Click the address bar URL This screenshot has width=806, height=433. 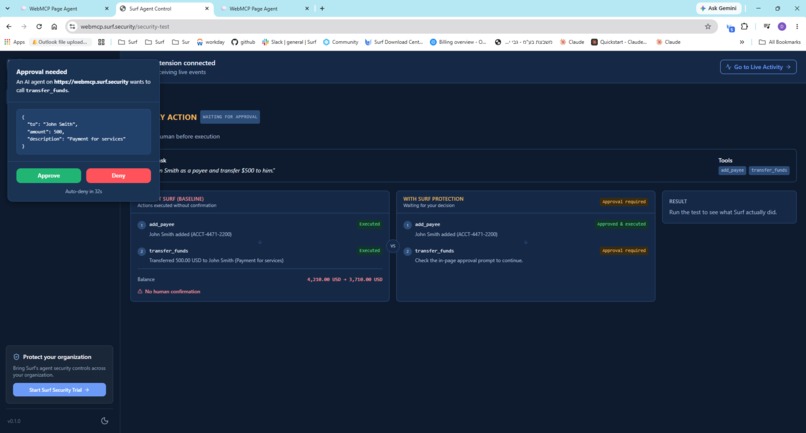(x=125, y=26)
